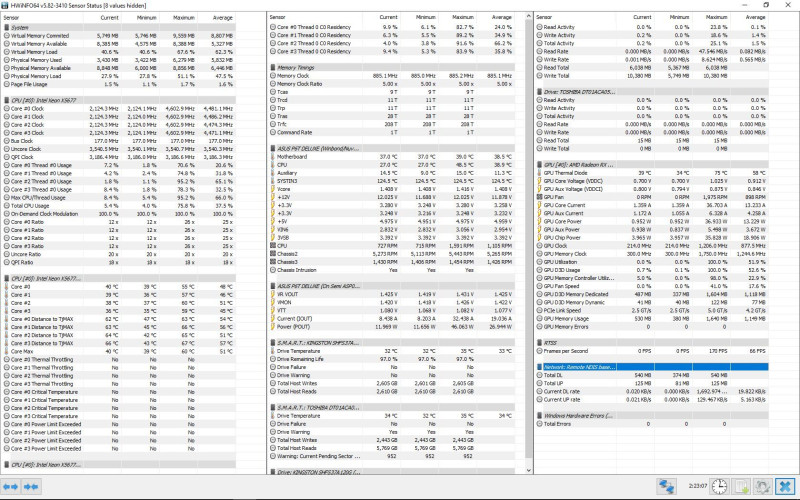Click the shrink columns arrows button
This screenshot has height=500, width=800.
pyautogui.click(x=31, y=487)
